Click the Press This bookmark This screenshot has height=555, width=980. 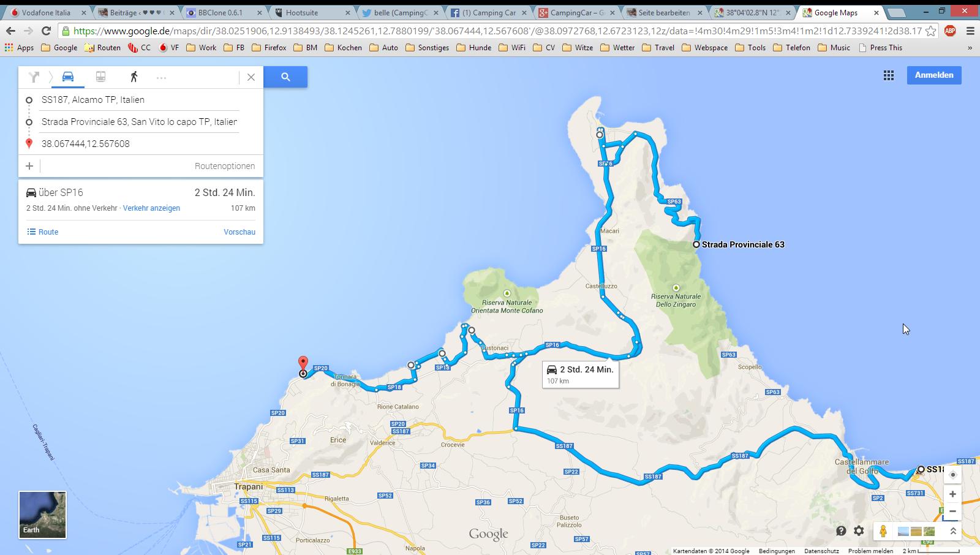tap(880, 47)
